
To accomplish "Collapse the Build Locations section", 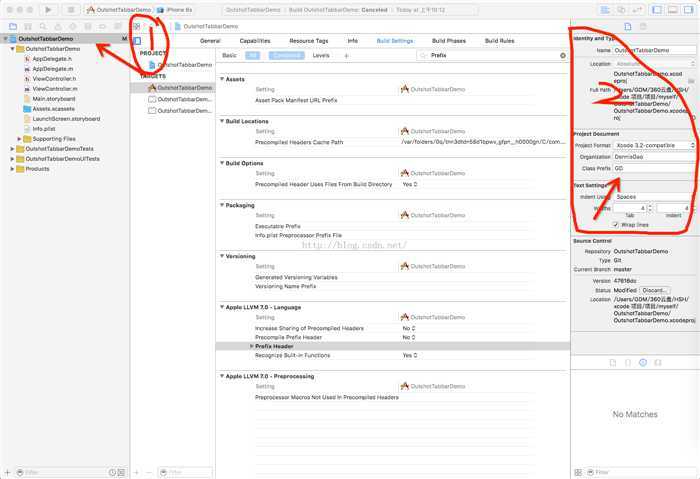I will click(x=222, y=121).
